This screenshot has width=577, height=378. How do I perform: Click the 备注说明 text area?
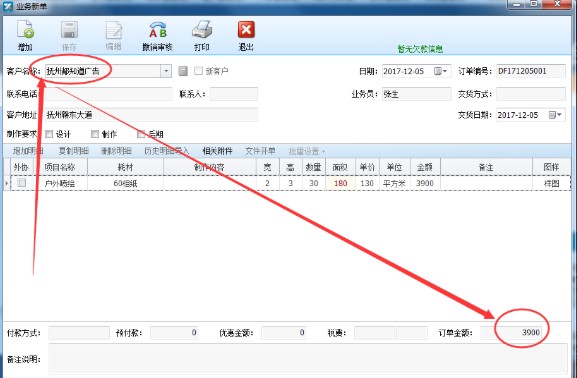(308, 358)
